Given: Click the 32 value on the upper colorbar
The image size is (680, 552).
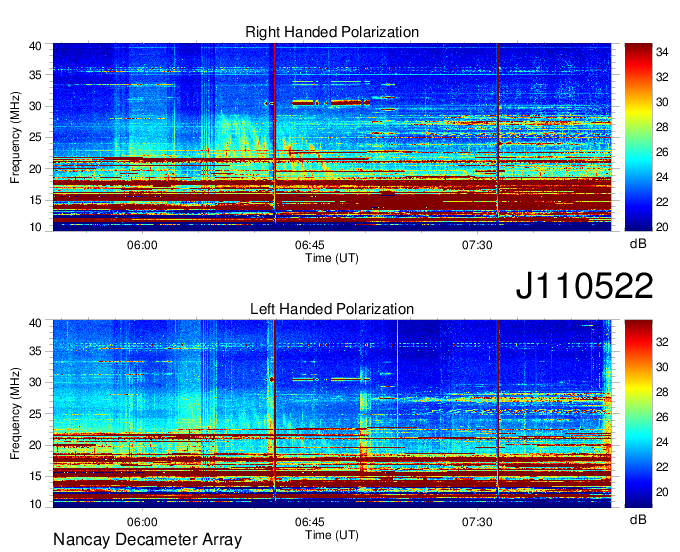Looking at the screenshot, I should (662, 77).
